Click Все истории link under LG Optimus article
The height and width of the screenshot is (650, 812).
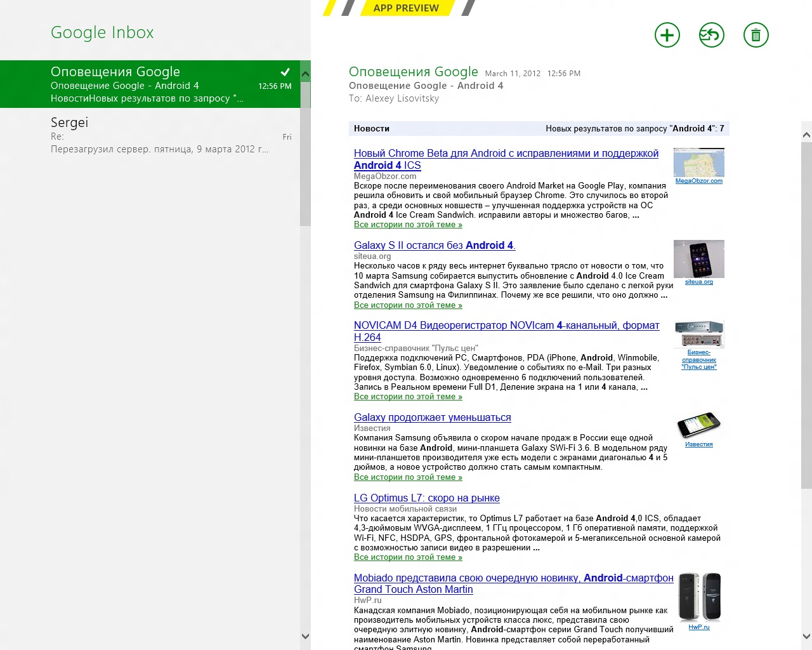coord(408,557)
